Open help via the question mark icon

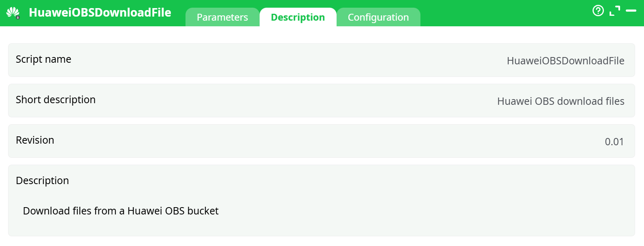click(x=599, y=11)
